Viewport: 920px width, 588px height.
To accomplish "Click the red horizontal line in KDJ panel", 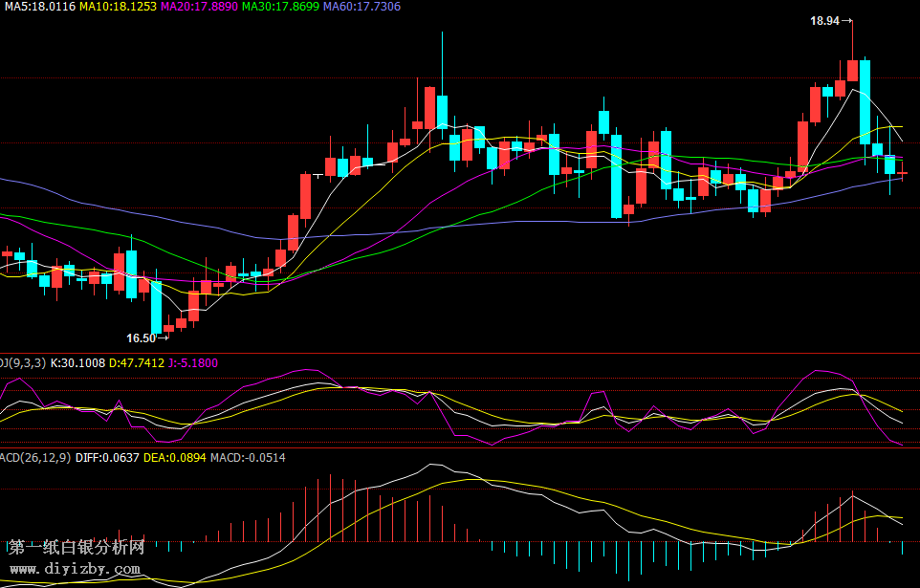I will pyautogui.click(x=459, y=447).
